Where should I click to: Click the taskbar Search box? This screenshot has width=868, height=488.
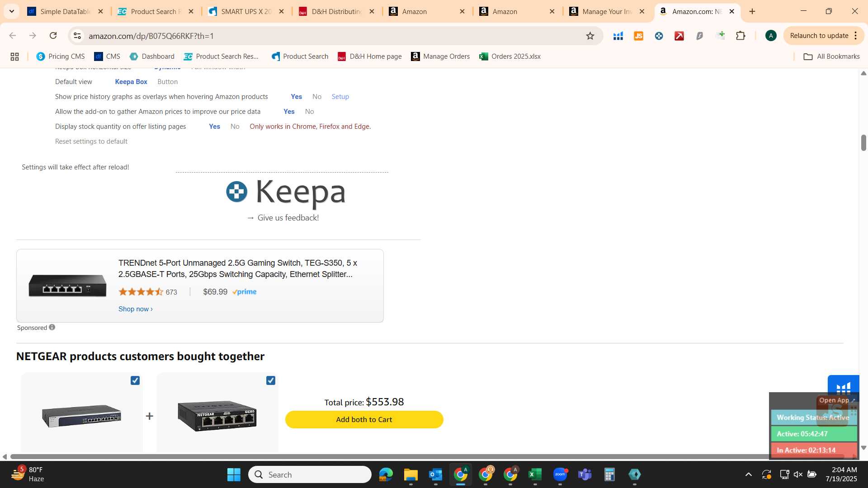(310, 475)
